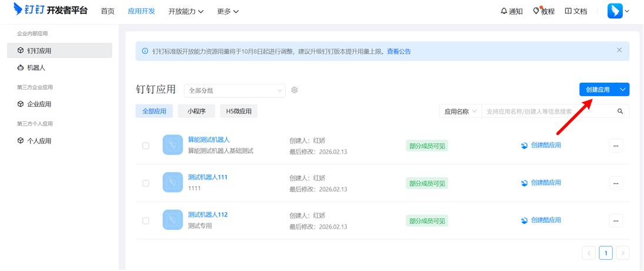644x271 pixels.
Task: Click the application search input field
Action: 546,111
